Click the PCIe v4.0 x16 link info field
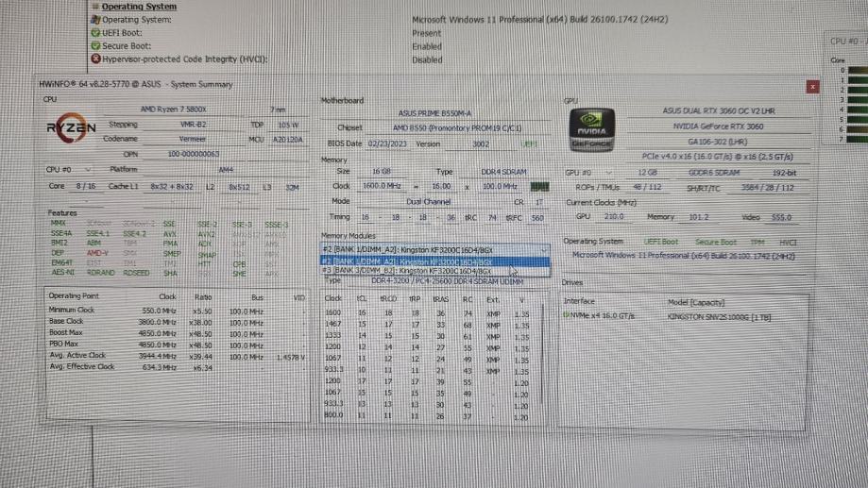Image resolution: width=868 pixels, height=488 pixels. [x=718, y=157]
